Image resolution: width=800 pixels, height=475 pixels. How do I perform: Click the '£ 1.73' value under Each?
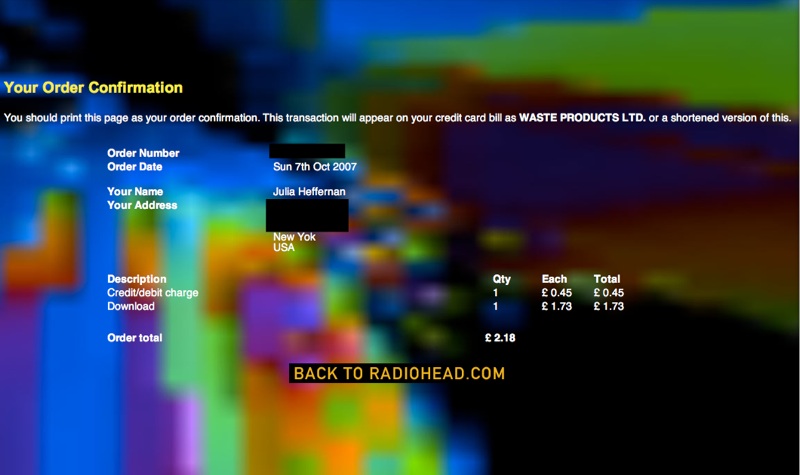coord(557,306)
